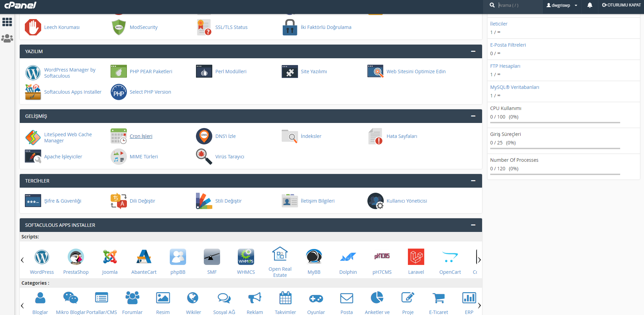Image resolution: width=644 pixels, height=315 pixels.
Task: Click the WordPress Manager by Softaculous icon
Action: tap(33, 73)
